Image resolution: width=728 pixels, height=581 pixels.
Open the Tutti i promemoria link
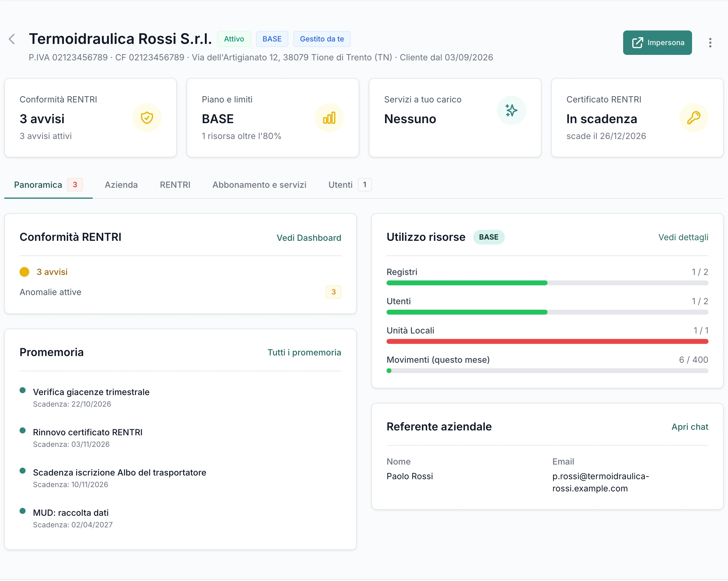(304, 353)
